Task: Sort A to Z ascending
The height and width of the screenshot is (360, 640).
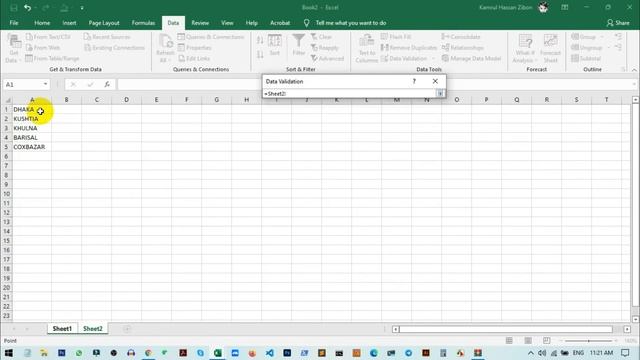Action: click(x=260, y=40)
